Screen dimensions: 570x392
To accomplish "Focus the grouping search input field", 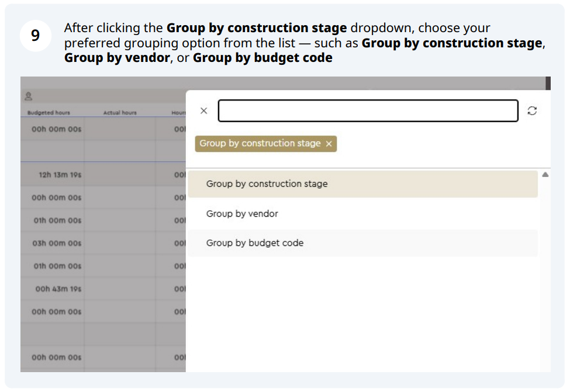I will tap(368, 111).
